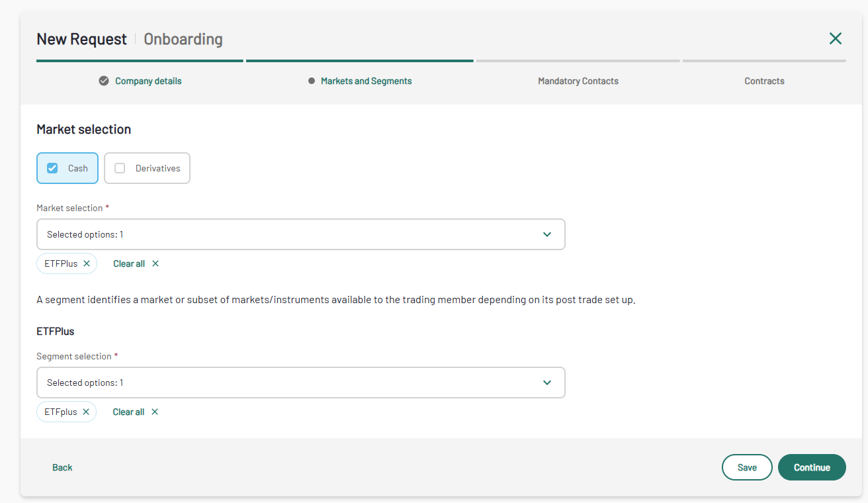Clear all selected segments under Segment selection

135,412
